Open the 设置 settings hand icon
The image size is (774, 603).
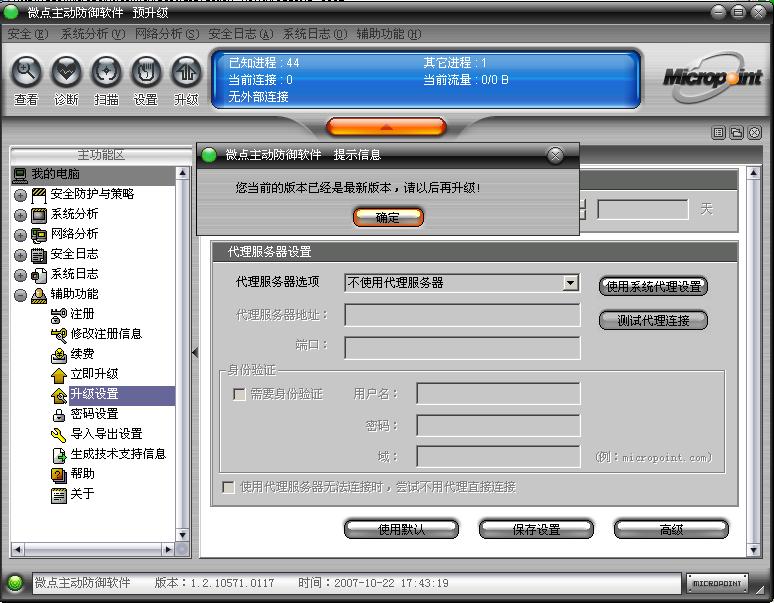(146, 72)
